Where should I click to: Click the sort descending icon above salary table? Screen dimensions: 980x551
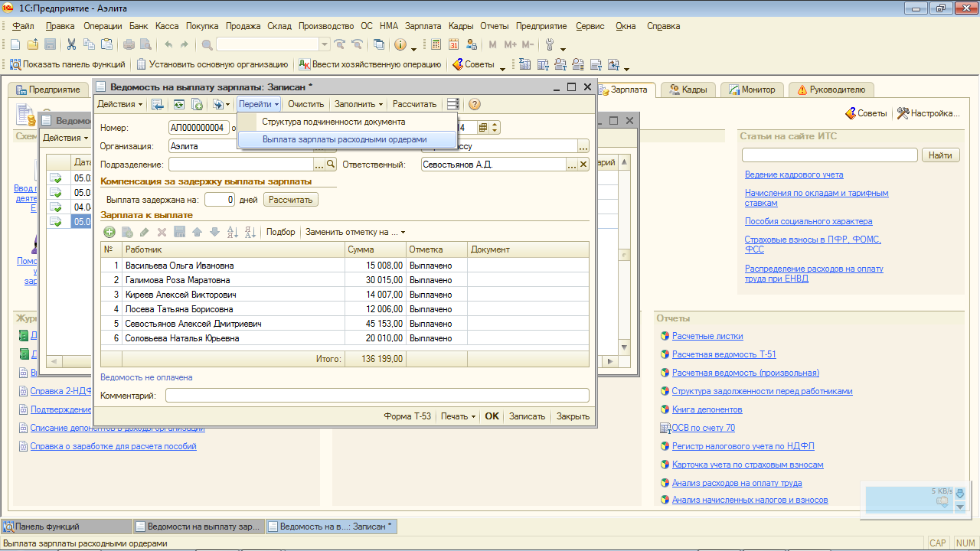click(x=250, y=232)
